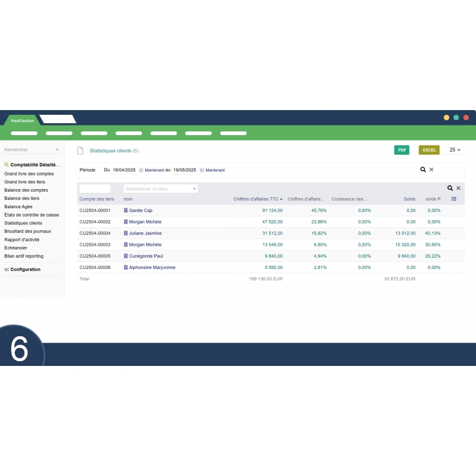Viewport: 476px width, 476px height.
Task: Click the expander icon before the first Maintenant label
Action: [140, 170]
